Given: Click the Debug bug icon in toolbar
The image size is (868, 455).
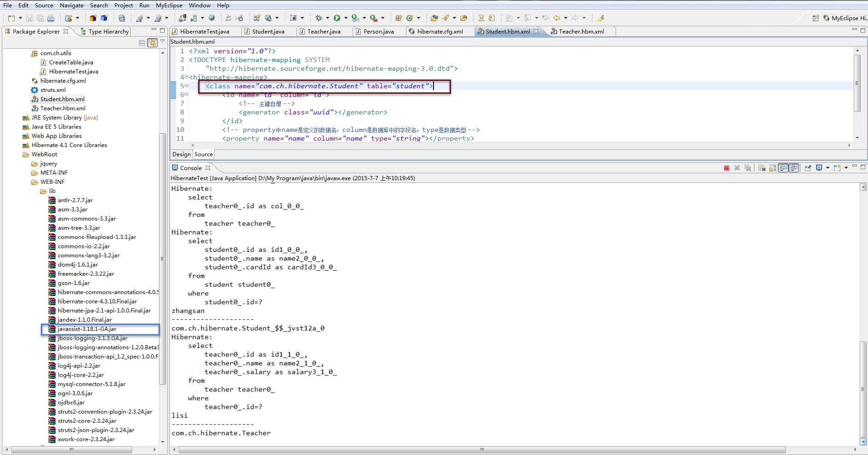Looking at the screenshot, I should (319, 18).
